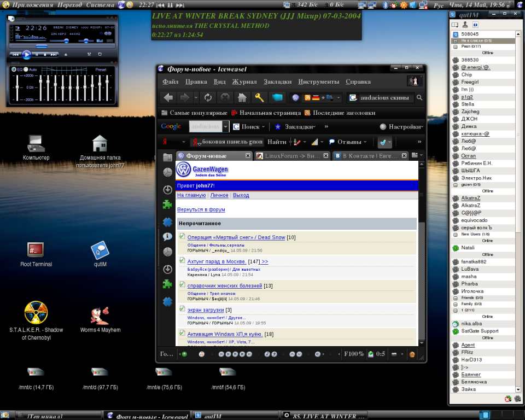Screen dimensions: 525x420
Task: Toggle shuffle button in player
Action: [89, 54]
